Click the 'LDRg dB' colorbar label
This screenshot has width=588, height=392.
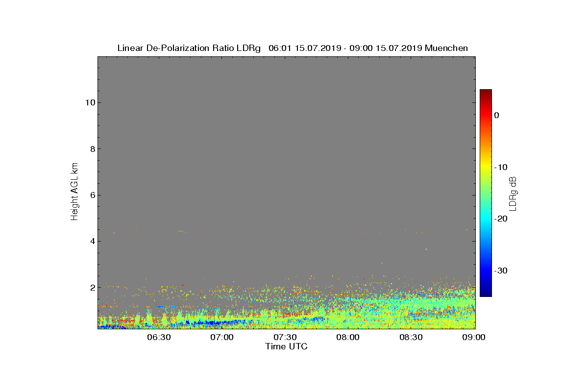tap(513, 193)
